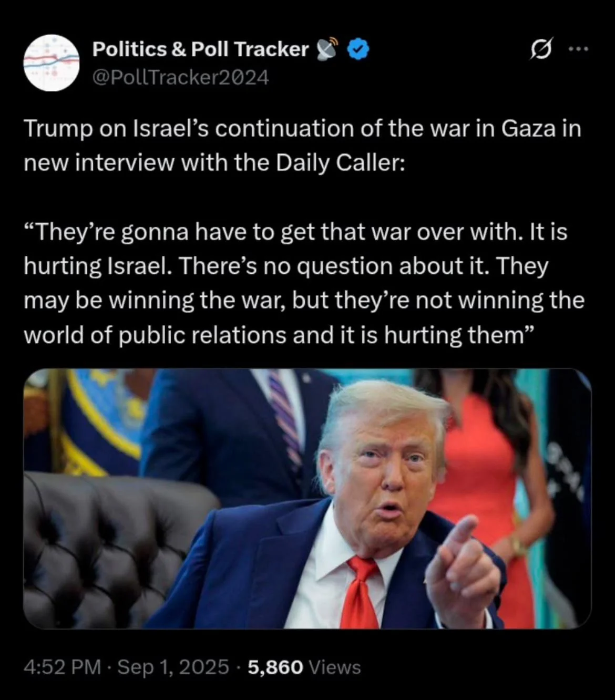Click the Views label after the count
The image size is (615, 700).
pos(335,667)
